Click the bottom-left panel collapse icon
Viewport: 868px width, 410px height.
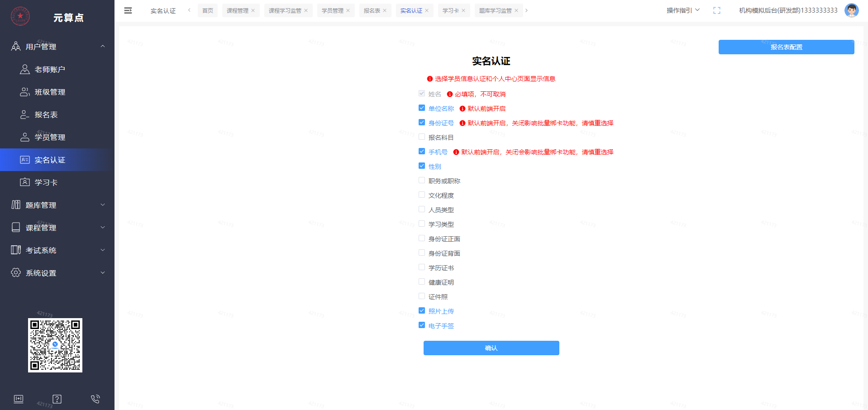[19, 399]
